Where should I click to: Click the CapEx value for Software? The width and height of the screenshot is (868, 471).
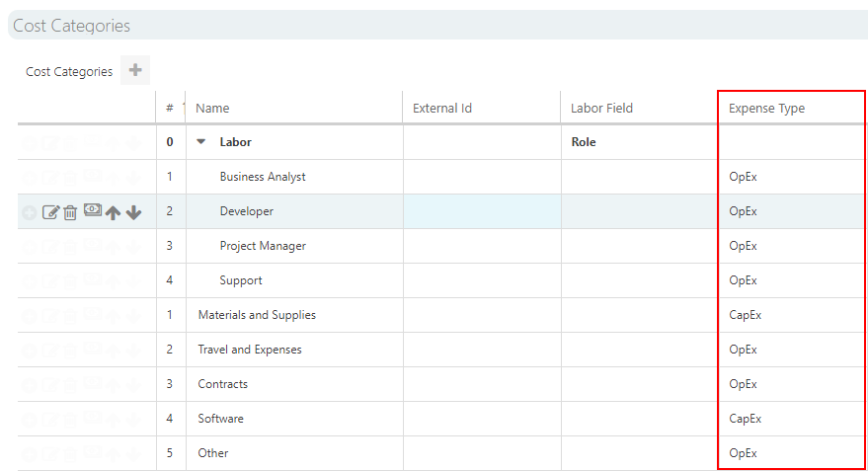pos(745,419)
